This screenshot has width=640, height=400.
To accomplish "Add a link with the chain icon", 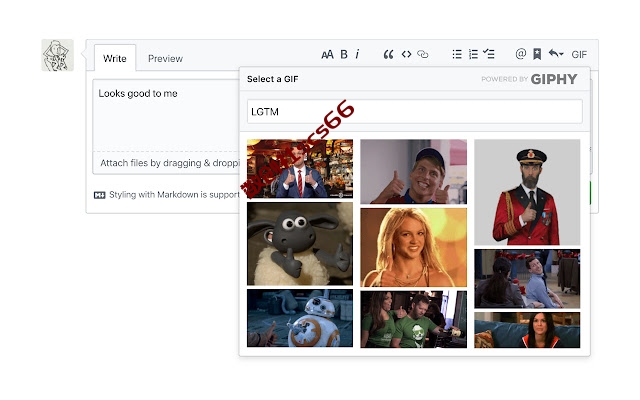I will click(x=423, y=54).
